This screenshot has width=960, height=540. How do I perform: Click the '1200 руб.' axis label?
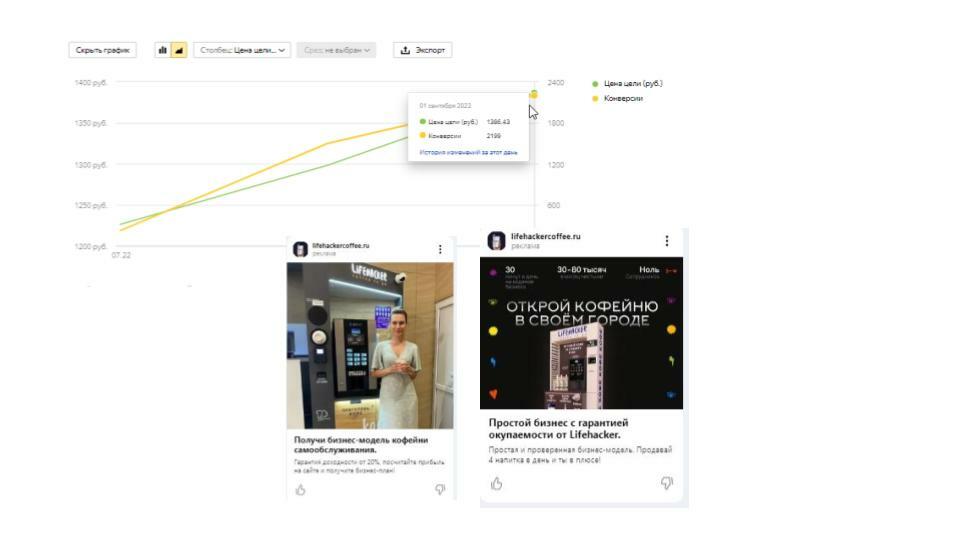pos(91,246)
